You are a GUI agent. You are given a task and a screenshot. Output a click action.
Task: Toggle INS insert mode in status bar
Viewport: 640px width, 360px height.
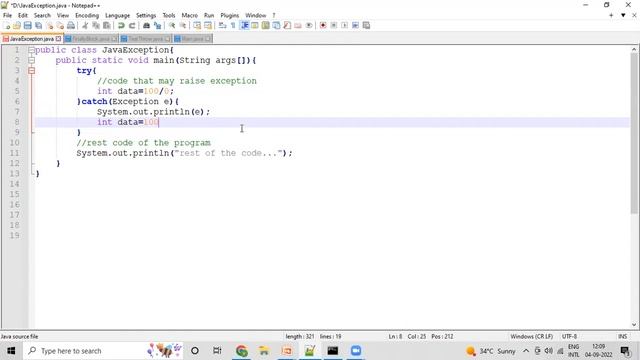(x=622, y=336)
